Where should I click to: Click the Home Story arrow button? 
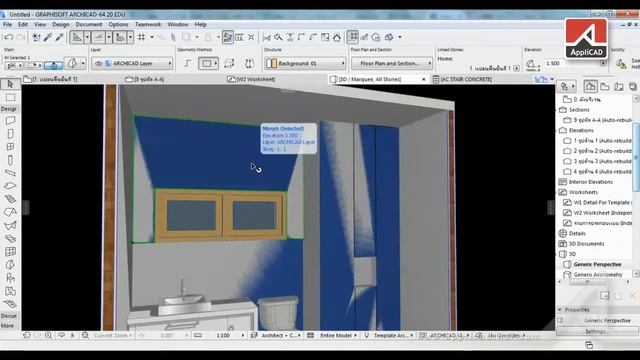pyautogui.click(x=517, y=68)
